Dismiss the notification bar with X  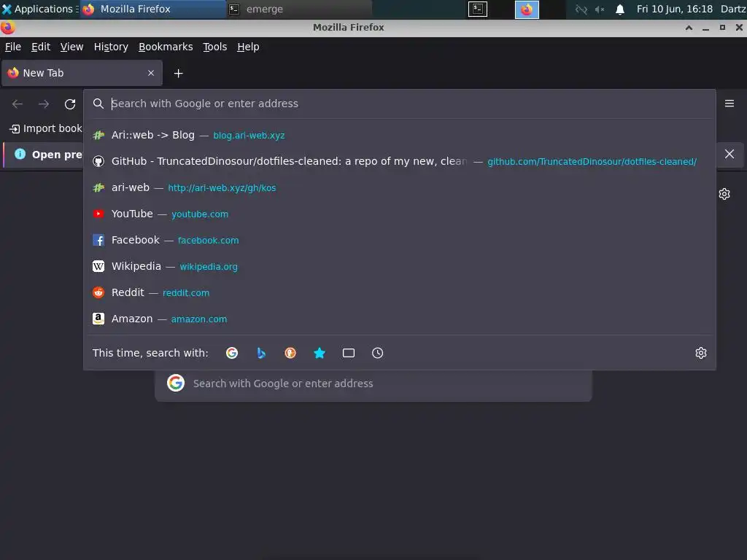coord(729,154)
